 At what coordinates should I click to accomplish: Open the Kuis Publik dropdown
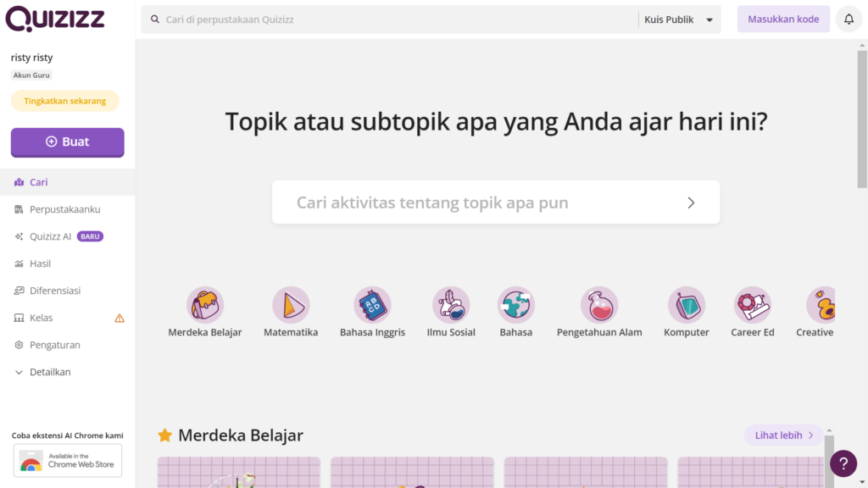click(x=679, y=19)
